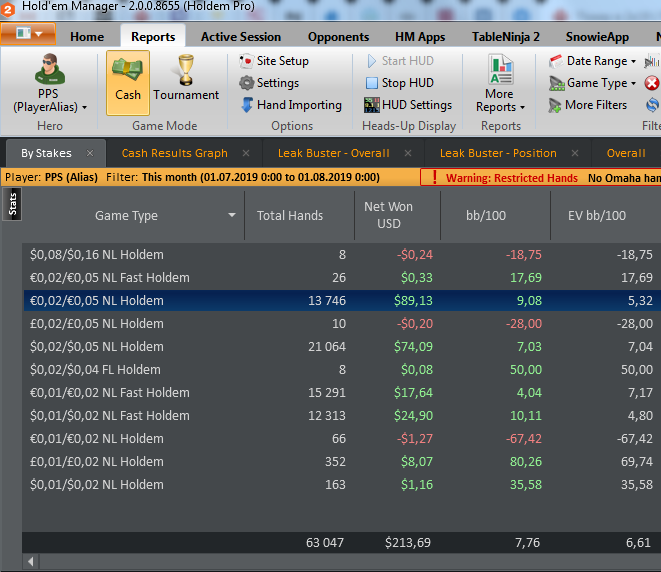Switch to TableNinja 2 tab

[505, 37]
